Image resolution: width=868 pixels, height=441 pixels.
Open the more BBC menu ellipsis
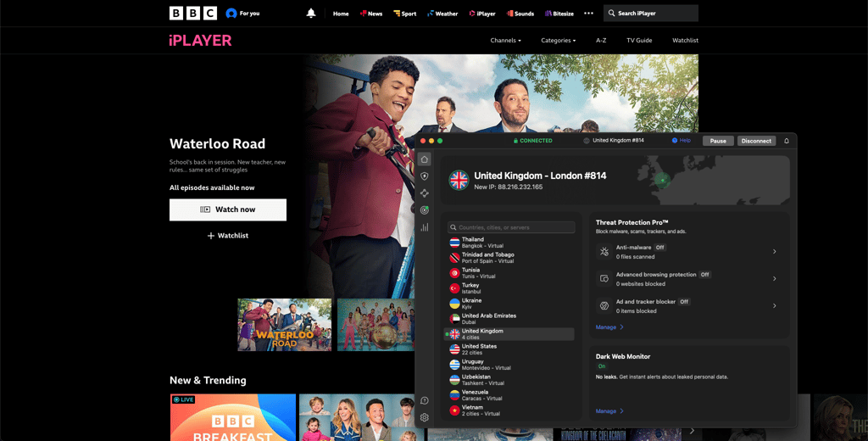point(588,14)
